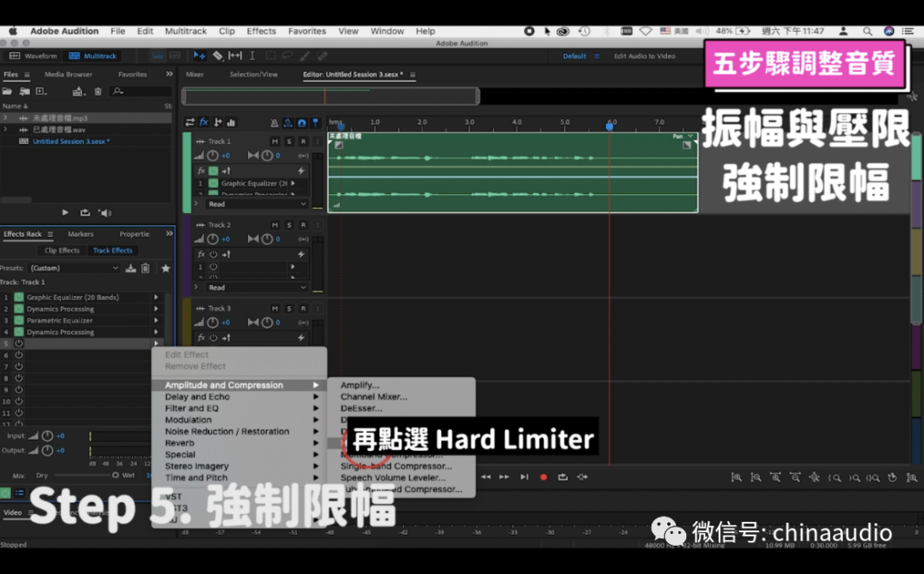Open Parametric Equalizer slot arrow menu

click(x=157, y=321)
